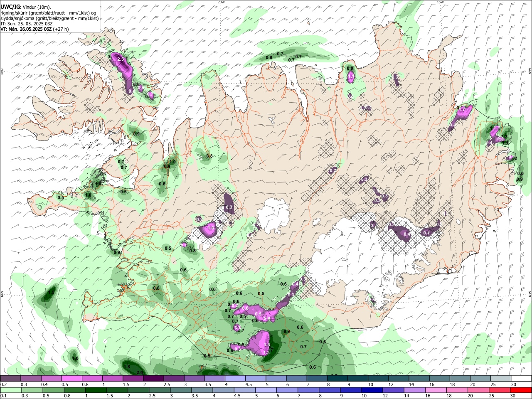Click the '1.8' rain value near bottom edge
532x399 pixels.
tap(127, 367)
